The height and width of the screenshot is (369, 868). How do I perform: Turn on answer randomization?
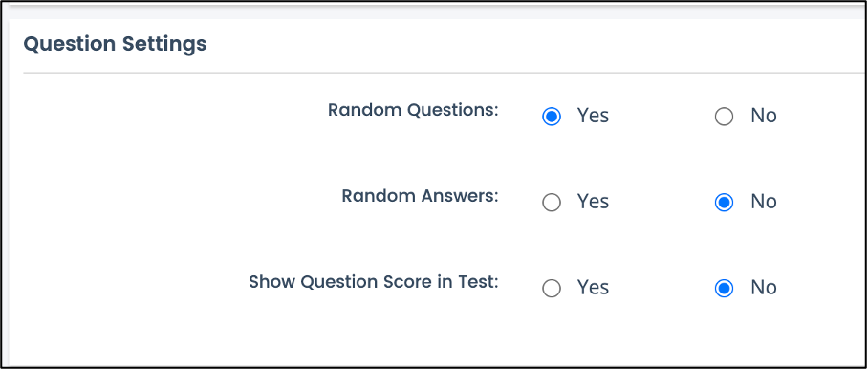552,203
